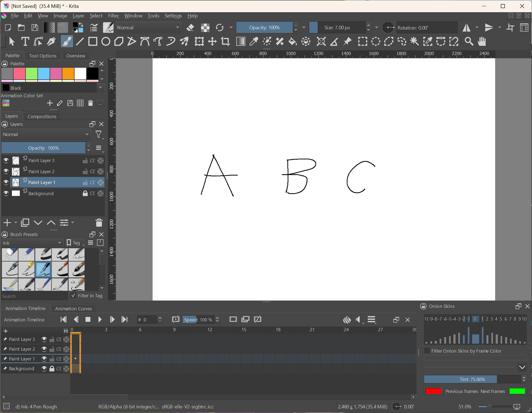Switch to Animation Curves tab

[x=73, y=308]
